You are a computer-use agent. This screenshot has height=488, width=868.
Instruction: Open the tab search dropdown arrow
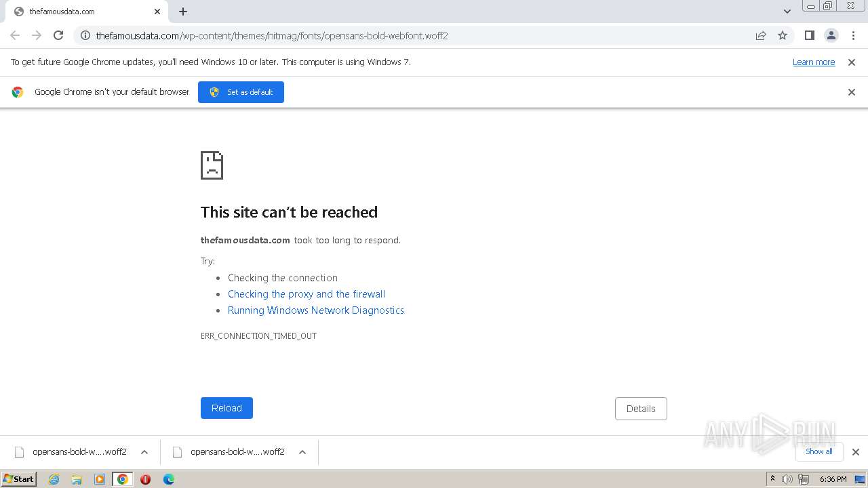pyautogui.click(x=787, y=12)
